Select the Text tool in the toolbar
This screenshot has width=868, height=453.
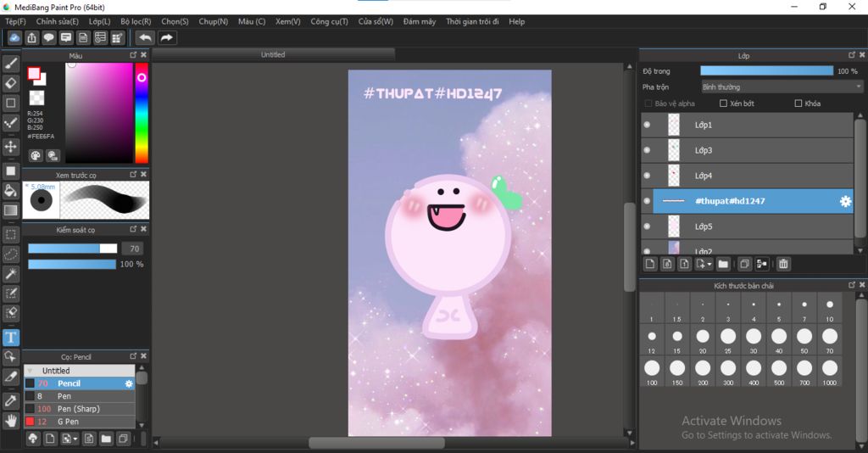tap(11, 337)
